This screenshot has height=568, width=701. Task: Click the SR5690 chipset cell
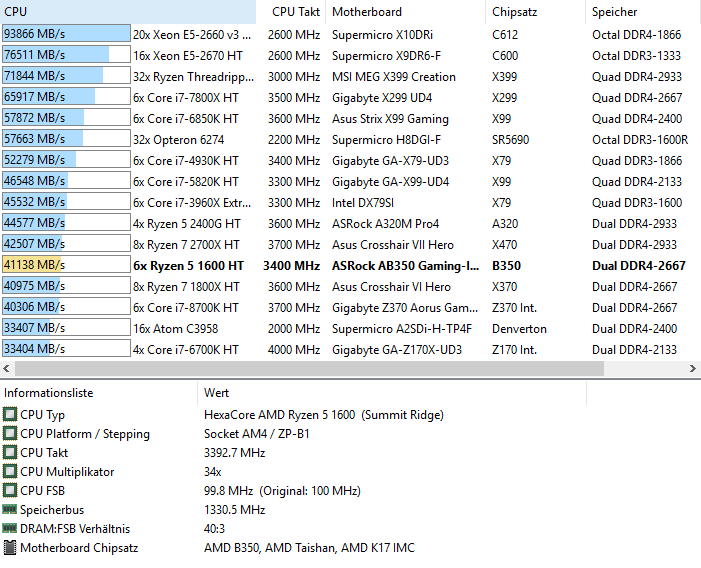point(510,139)
